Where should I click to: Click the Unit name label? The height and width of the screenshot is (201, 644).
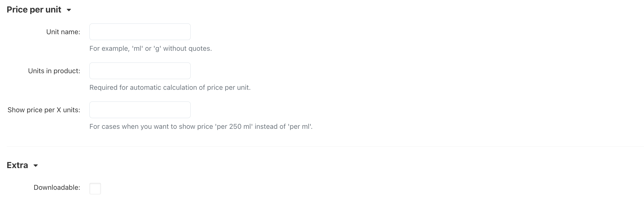coord(63,32)
